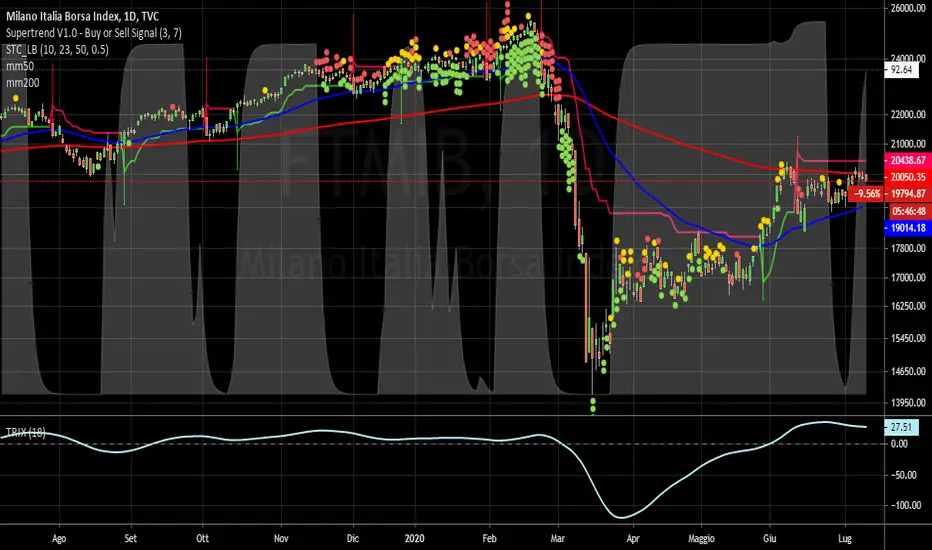Click 26000.00 on the price scale
Image resolution: width=932 pixels, height=550 pixels.
903,8
